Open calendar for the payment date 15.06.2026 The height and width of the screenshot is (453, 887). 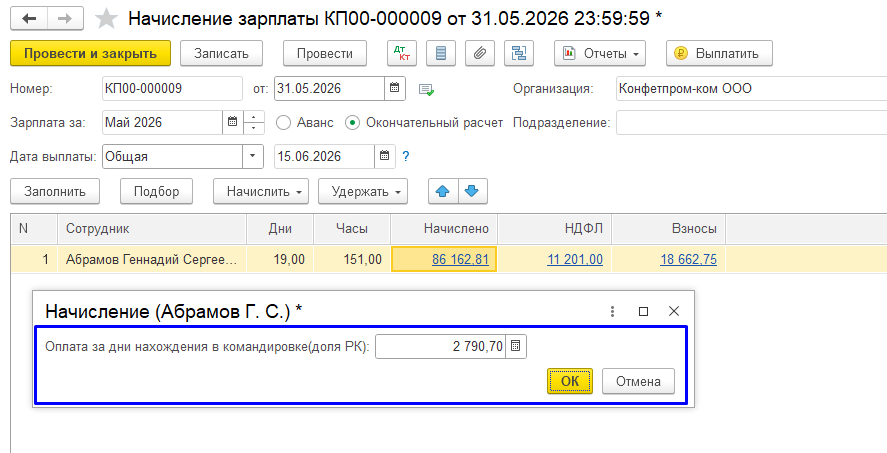tap(385, 157)
